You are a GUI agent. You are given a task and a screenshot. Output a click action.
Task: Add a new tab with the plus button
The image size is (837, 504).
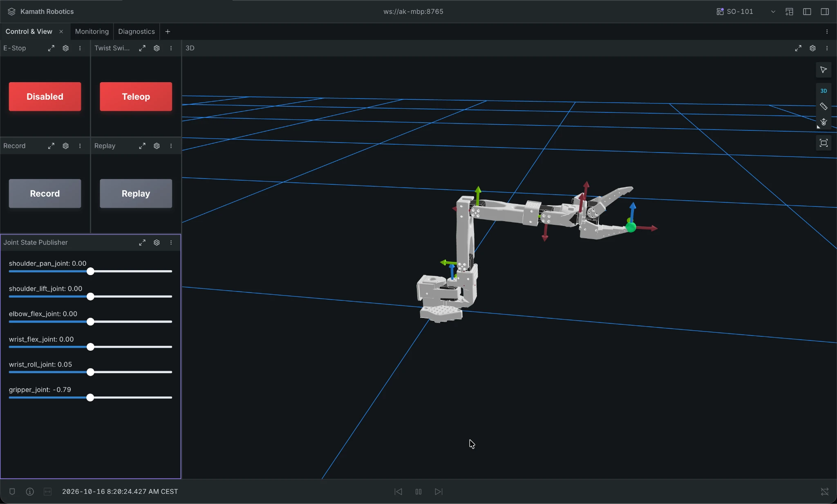point(168,31)
